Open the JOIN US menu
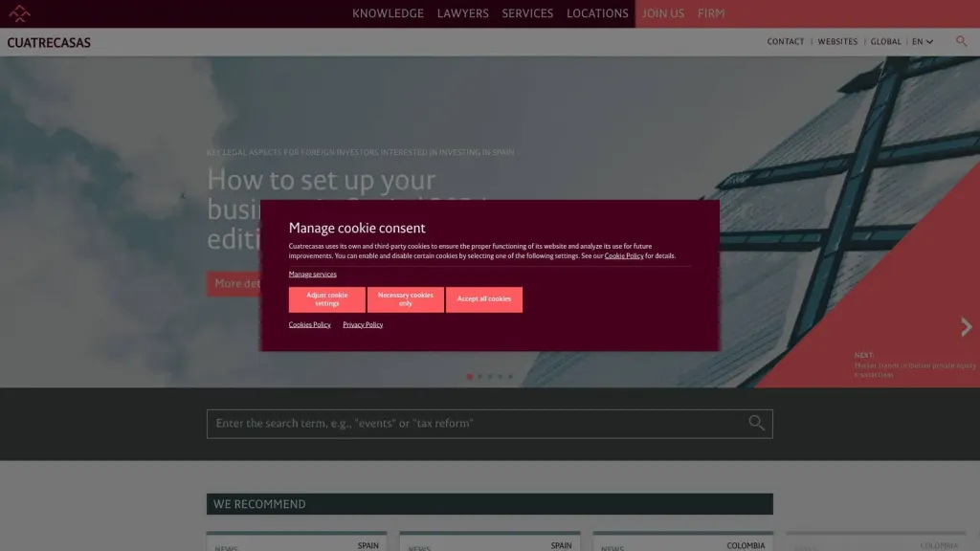980x551 pixels. pos(662,13)
